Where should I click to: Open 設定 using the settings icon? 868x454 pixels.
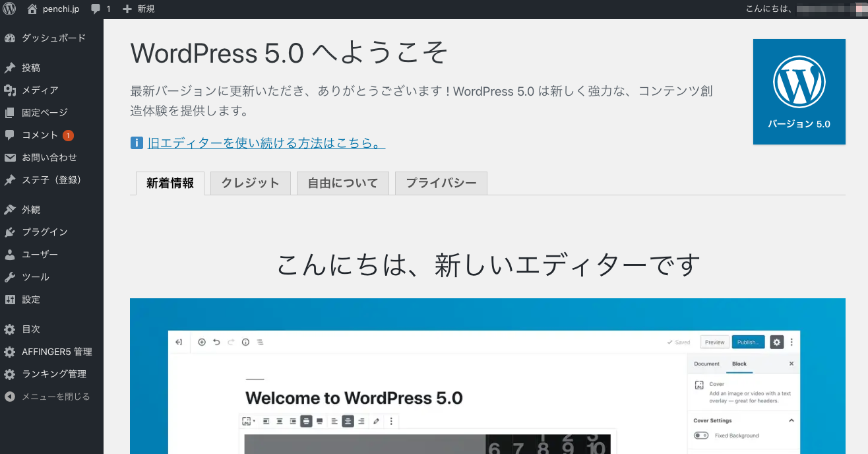pos(9,299)
